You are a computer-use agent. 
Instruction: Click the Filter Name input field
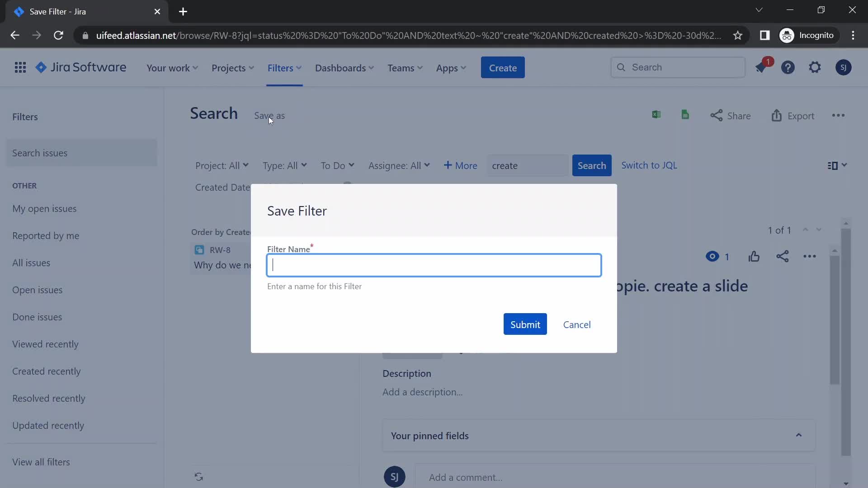coord(434,264)
